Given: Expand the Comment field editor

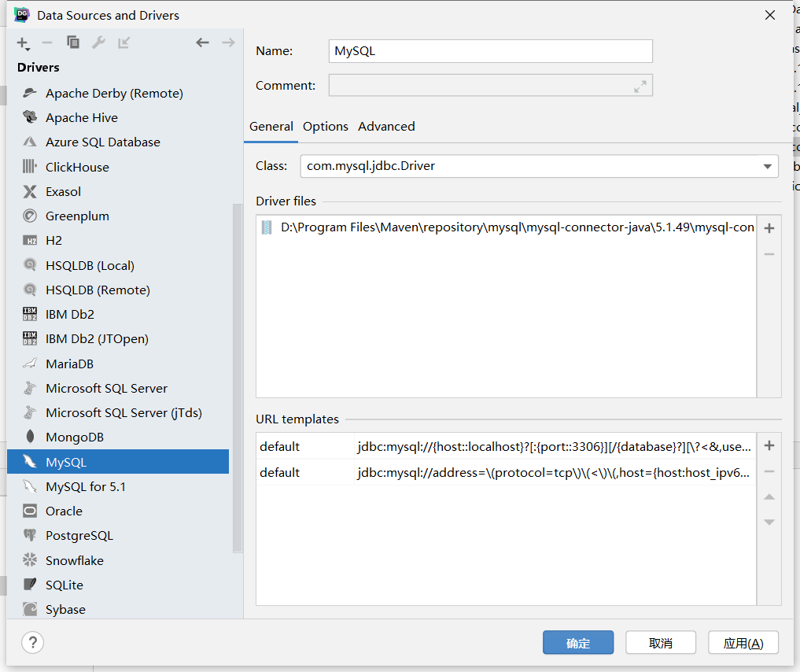Looking at the screenshot, I should pyautogui.click(x=640, y=86).
